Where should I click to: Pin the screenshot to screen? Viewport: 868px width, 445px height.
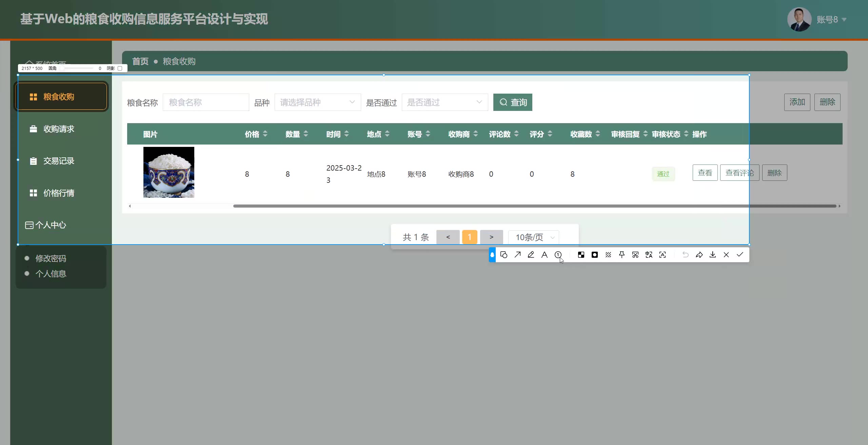[622, 255]
